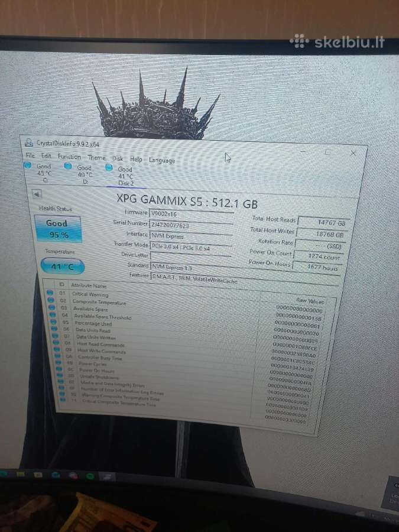The image size is (399, 532).
Task: Click the Transfer Mode field PCIe 3.0 x4
Action: pyautogui.click(x=191, y=248)
